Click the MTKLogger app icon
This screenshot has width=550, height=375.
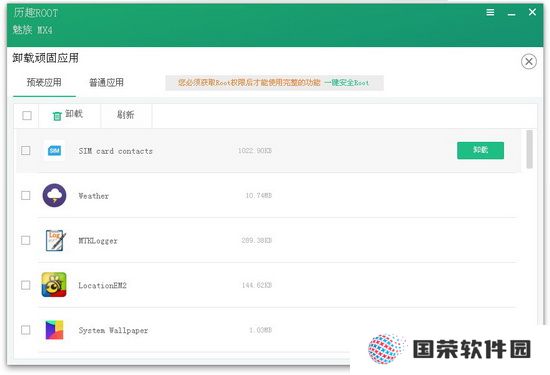pyautogui.click(x=55, y=240)
